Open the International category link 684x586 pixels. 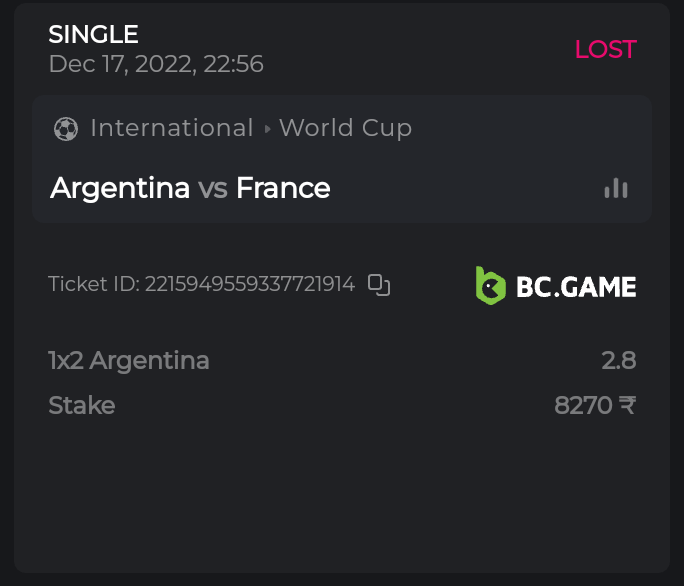[x=171, y=128]
